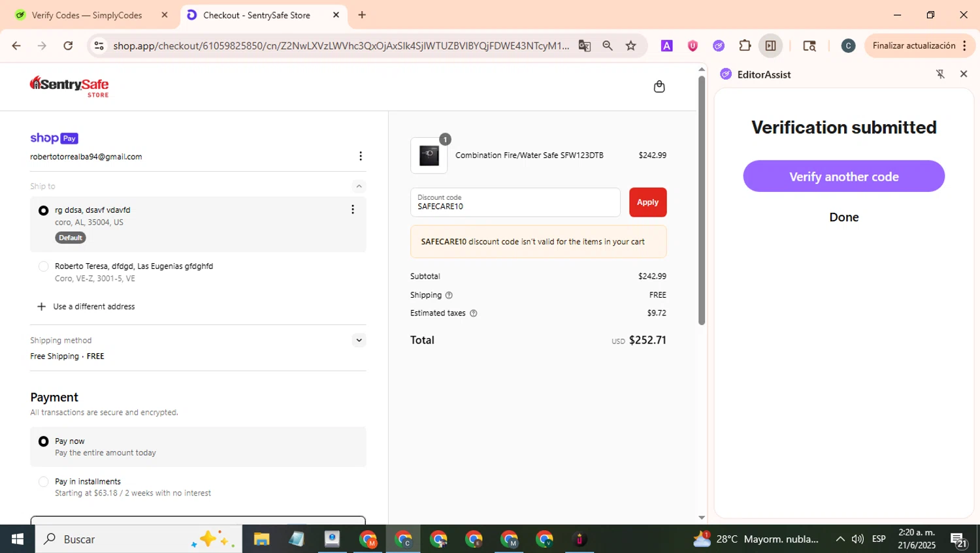This screenshot has width=980, height=553.
Task: Close the EditorAssist side panel
Action: [964, 74]
